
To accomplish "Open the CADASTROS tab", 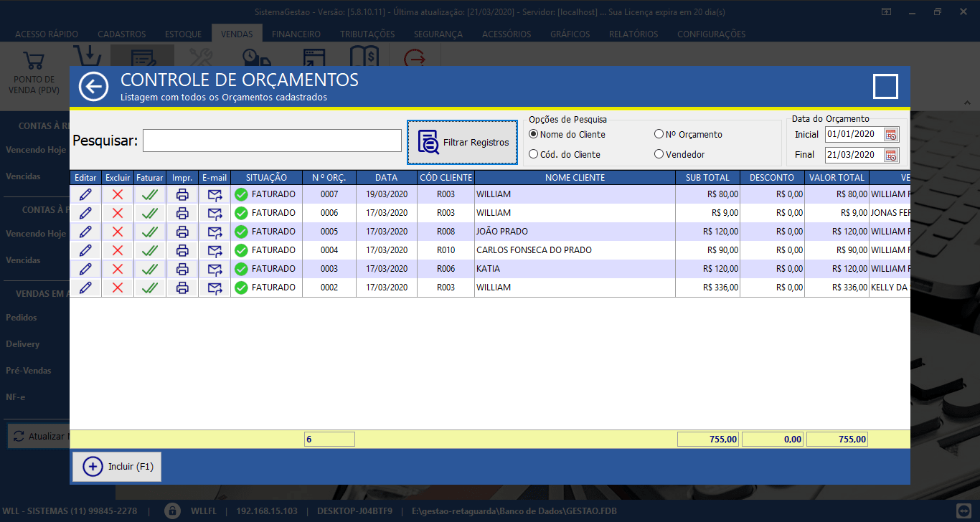I will (122, 34).
